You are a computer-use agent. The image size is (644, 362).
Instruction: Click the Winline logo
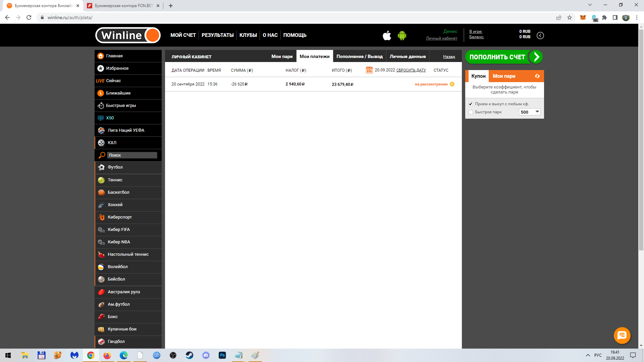point(128,35)
